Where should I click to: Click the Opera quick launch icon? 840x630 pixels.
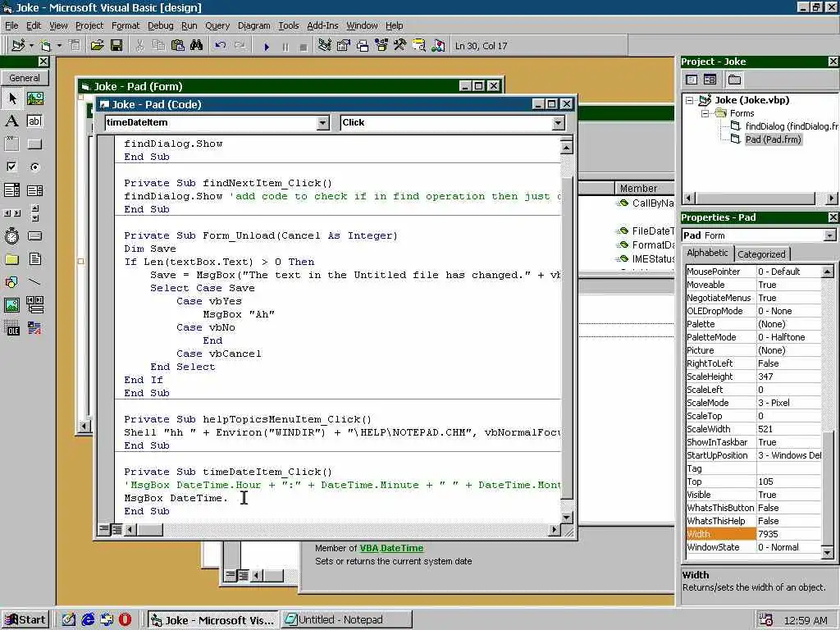[125, 620]
